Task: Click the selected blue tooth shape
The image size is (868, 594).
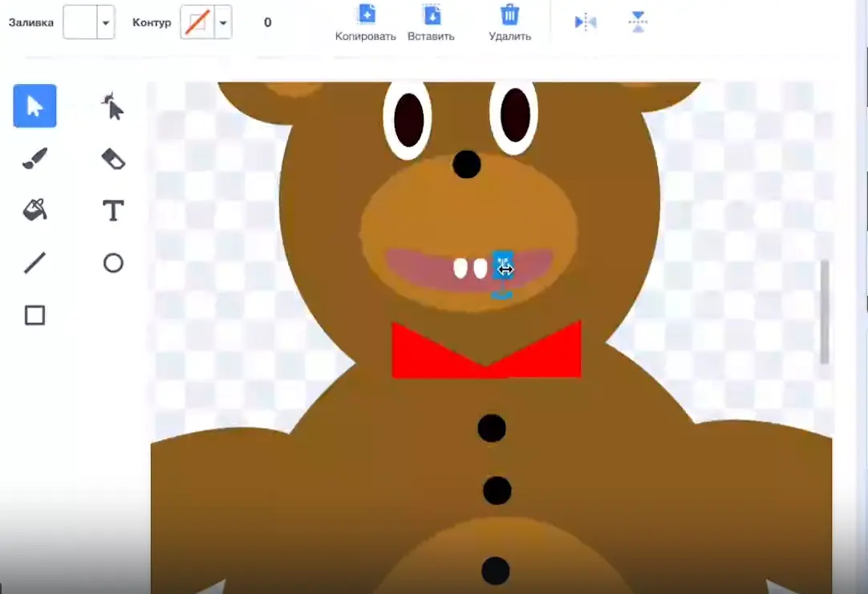Action: pos(503,265)
